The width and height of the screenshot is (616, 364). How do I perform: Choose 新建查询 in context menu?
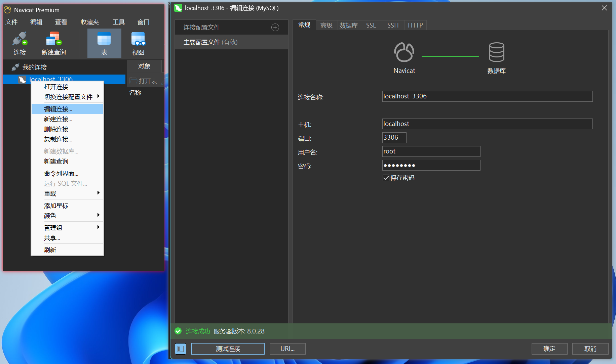click(x=67, y=162)
